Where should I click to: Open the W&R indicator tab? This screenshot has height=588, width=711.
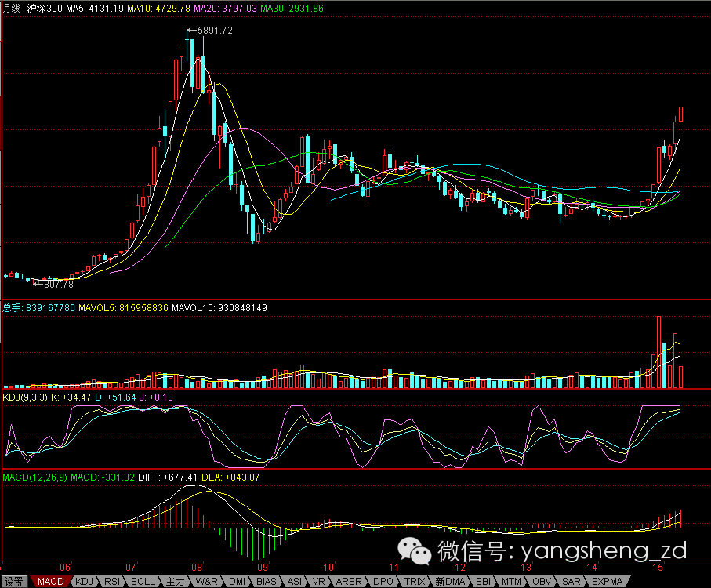pyautogui.click(x=206, y=582)
